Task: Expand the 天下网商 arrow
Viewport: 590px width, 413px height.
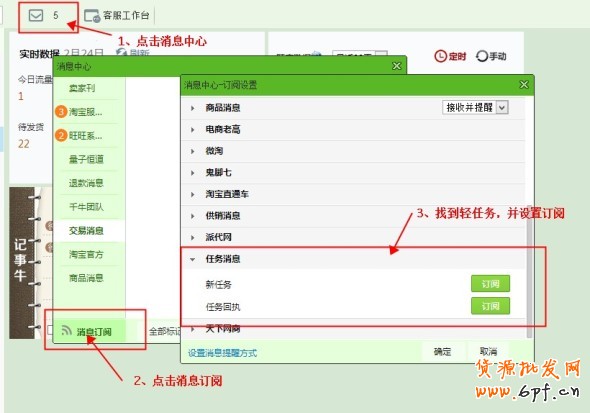Action: [x=193, y=329]
